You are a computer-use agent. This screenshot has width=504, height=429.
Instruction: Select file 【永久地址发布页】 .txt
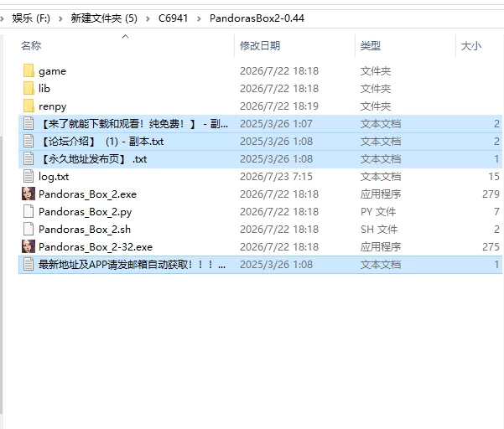coord(92,159)
